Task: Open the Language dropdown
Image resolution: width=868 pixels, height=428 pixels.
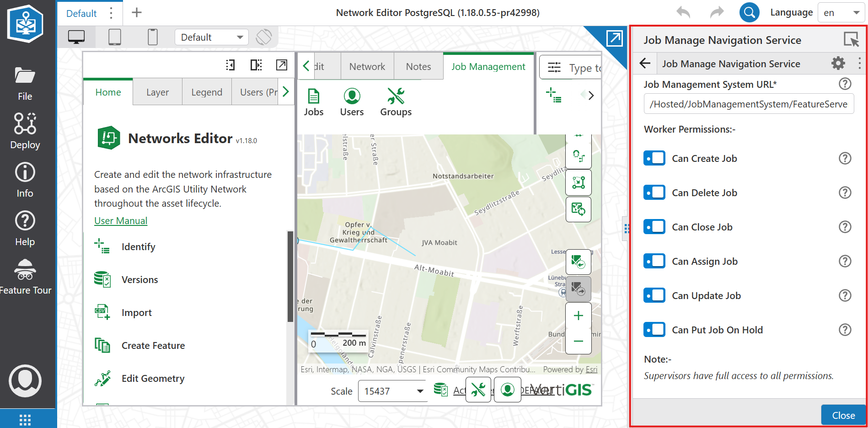Action: 841,13
